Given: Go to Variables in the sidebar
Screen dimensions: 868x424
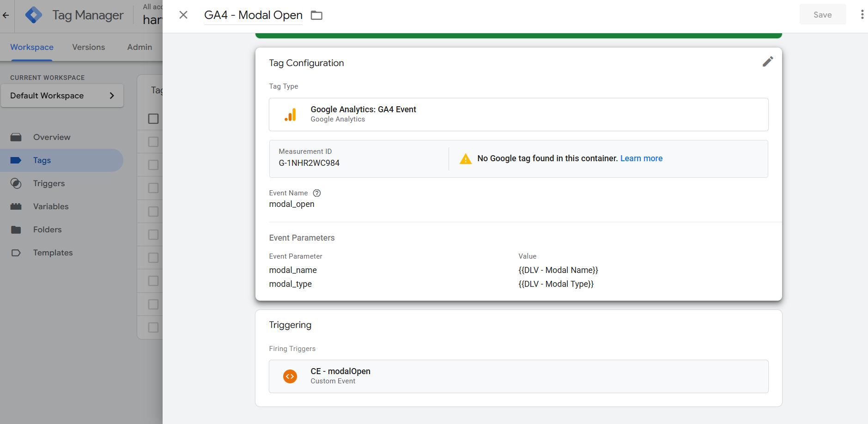Looking at the screenshot, I should click(x=51, y=206).
